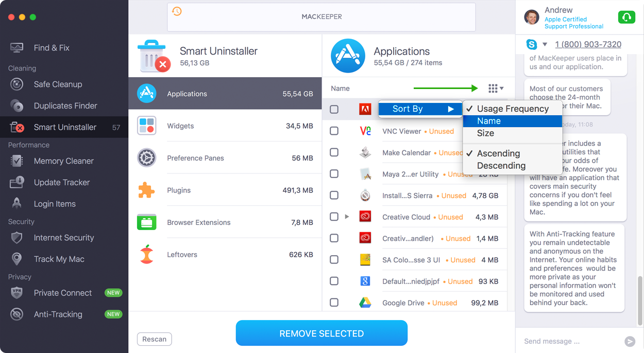
Task: Click the Update Tracker sidebar icon
Action: (x=16, y=182)
